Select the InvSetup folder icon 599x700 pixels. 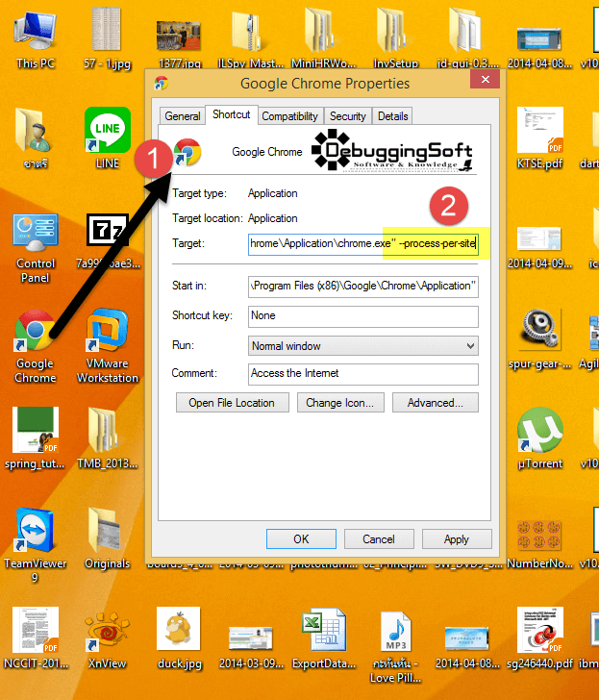click(393, 31)
